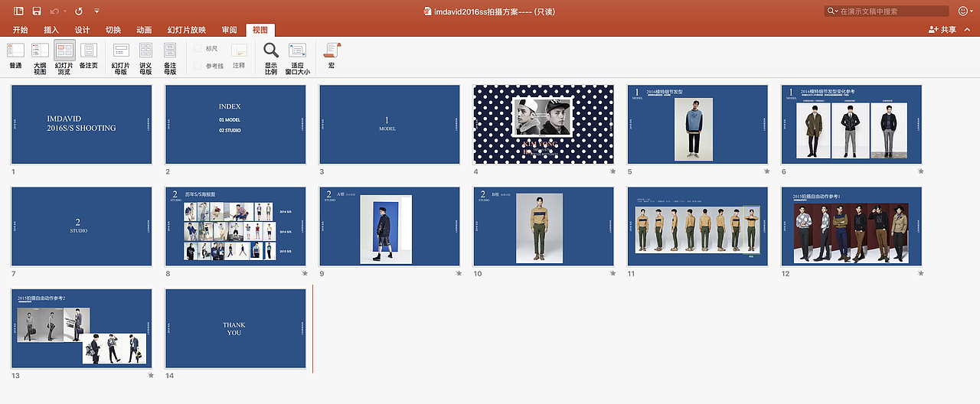Open 讲义母版 handout master
The height and width of the screenshot is (404, 980).
pos(145,58)
